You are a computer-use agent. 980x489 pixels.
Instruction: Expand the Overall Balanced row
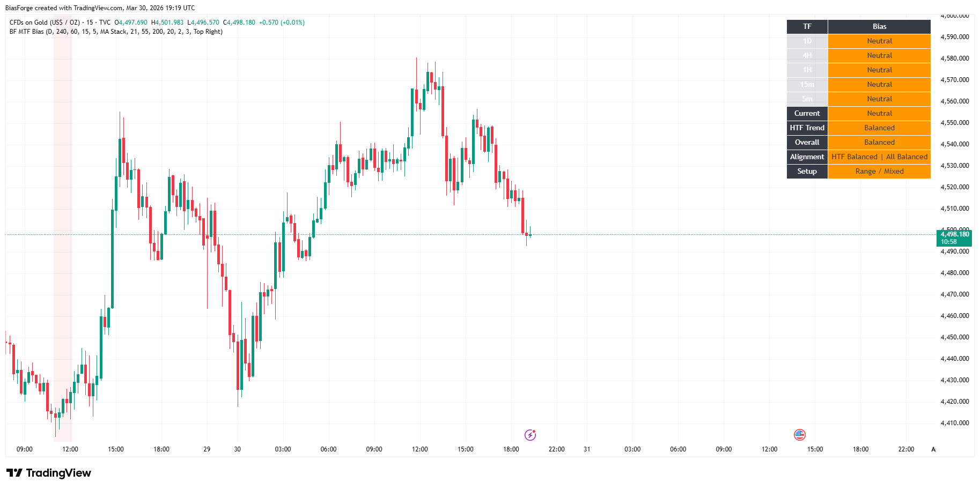coord(879,142)
